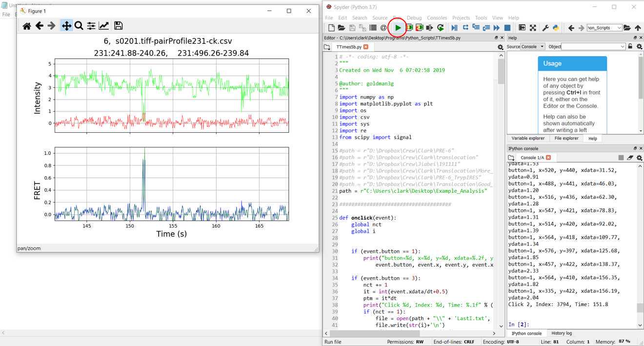Open the subplot configuration sliders icon
This screenshot has width=644, height=346.
91,26
